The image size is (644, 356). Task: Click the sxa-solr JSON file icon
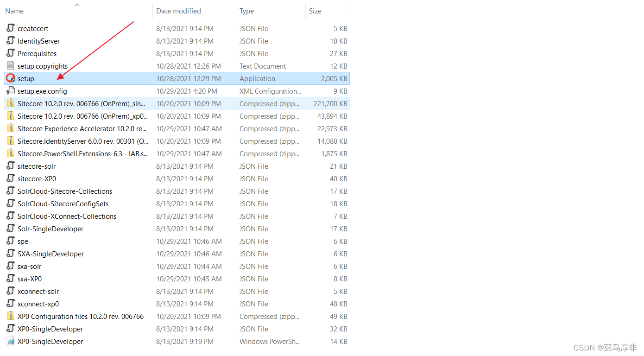(x=11, y=266)
